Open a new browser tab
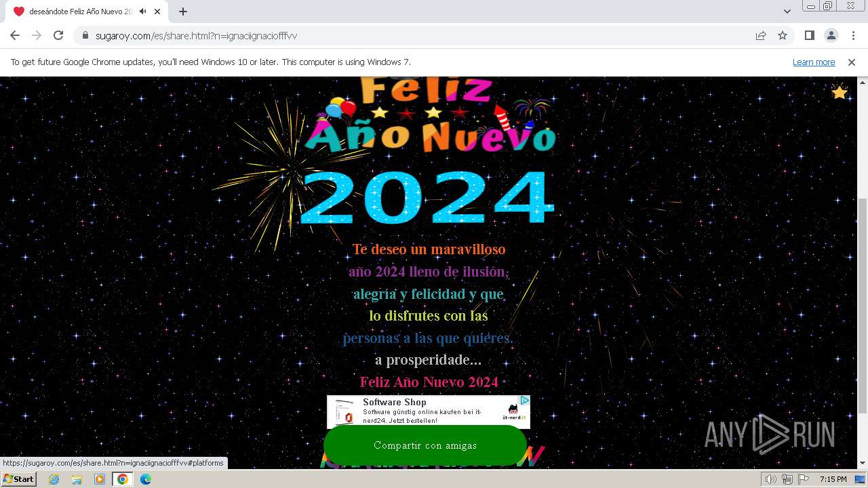 [x=183, y=12]
